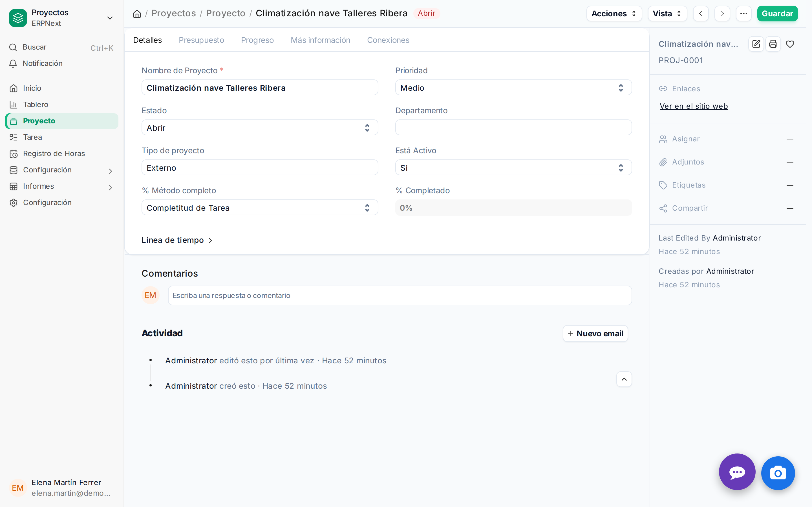Open the Estado dropdown showing Abrir
The image size is (812, 507).
[x=260, y=127]
